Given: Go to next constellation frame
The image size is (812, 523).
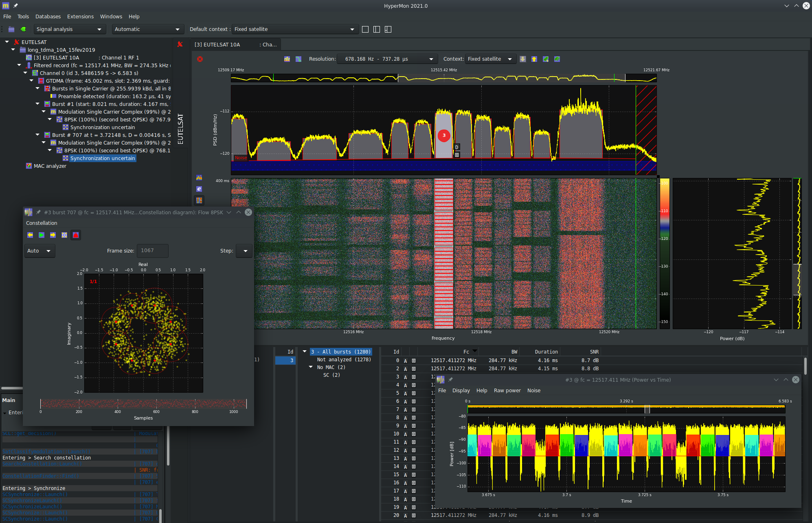Looking at the screenshot, I should click(53, 235).
